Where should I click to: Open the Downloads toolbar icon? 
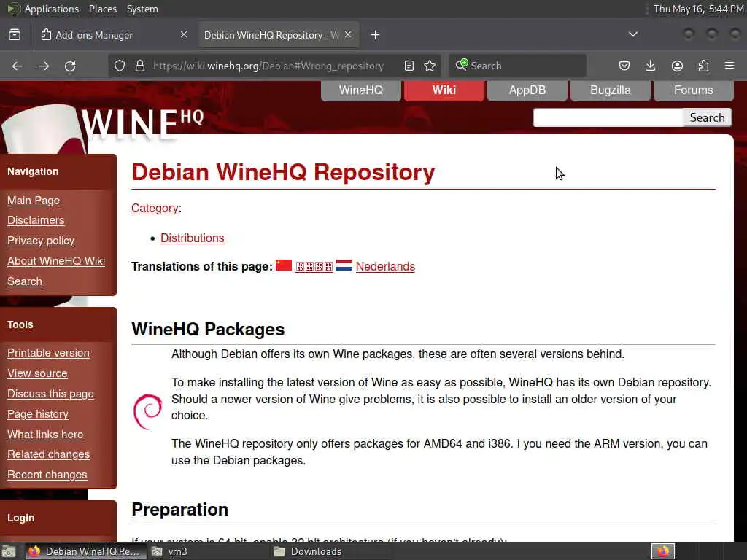tap(650, 66)
